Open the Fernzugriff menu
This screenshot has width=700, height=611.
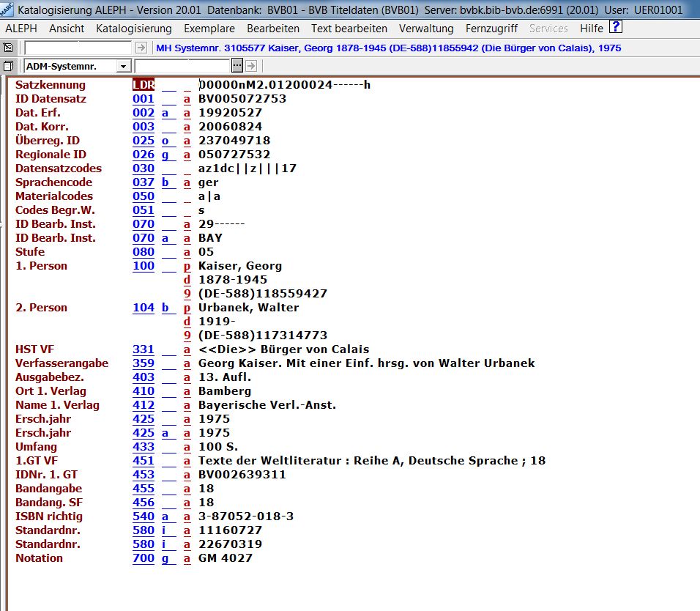point(491,29)
